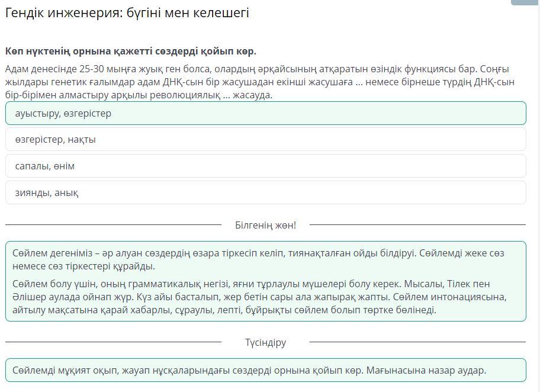This screenshot has height=392, width=540.
Task: Select the option "зиянды, анық"
Action: click(x=265, y=192)
